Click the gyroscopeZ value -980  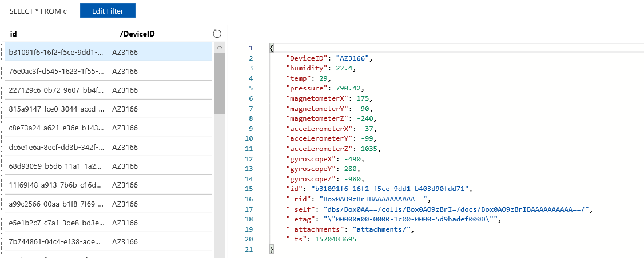click(x=352, y=178)
